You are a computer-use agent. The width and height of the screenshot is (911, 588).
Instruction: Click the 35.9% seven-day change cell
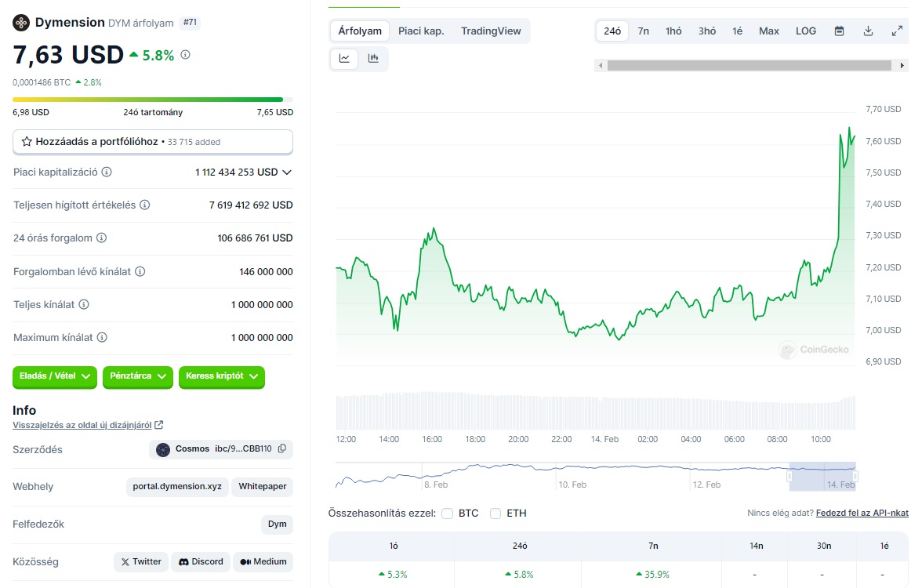[x=653, y=574]
